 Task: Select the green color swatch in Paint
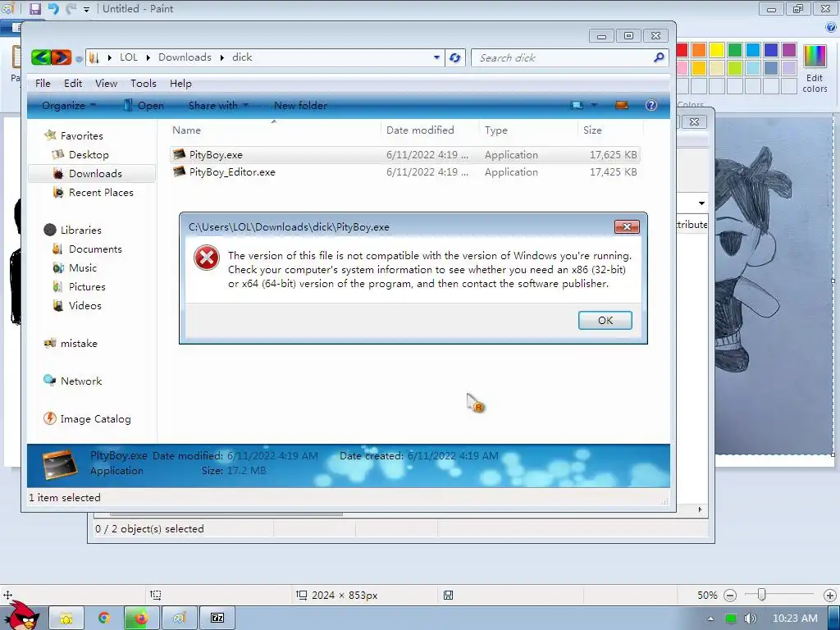coord(735,50)
